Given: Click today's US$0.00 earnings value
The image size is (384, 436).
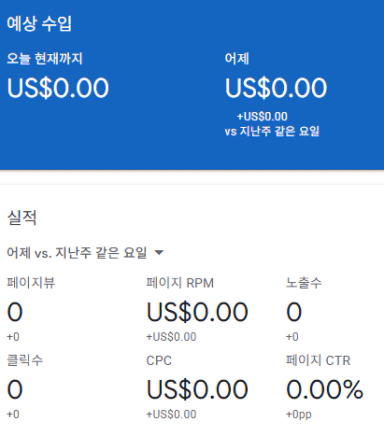Looking at the screenshot, I should pos(58,88).
